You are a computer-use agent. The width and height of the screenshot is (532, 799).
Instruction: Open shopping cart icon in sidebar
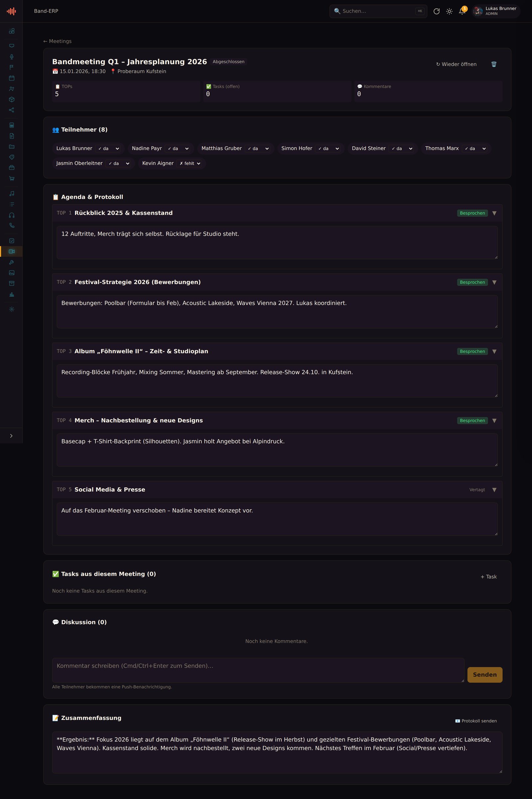coord(12,179)
